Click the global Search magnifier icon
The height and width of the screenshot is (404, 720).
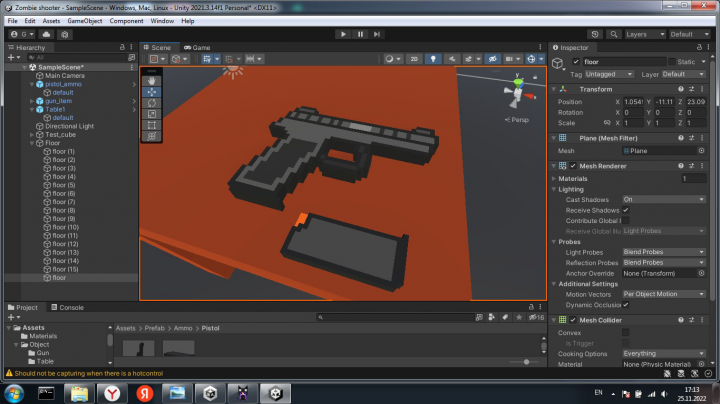(x=613, y=34)
